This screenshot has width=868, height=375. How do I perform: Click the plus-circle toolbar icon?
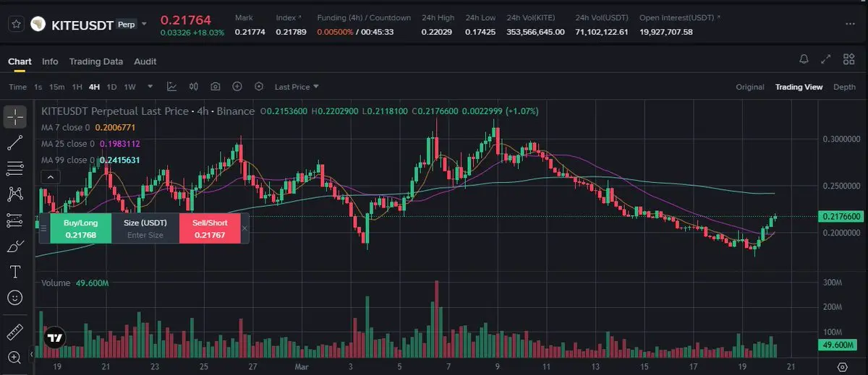[237, 87]
